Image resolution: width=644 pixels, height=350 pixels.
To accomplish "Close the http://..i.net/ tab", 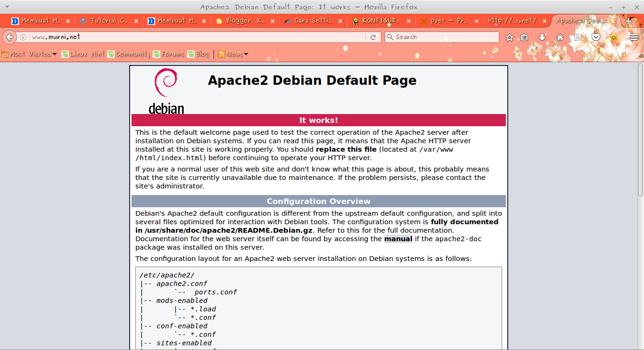I will [x=545, y=21].
